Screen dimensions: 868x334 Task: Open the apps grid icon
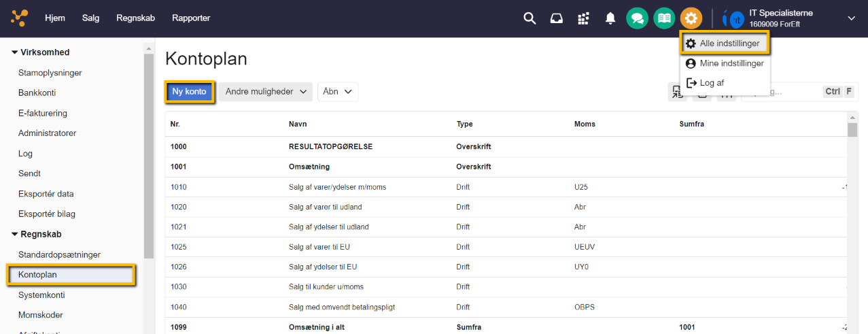[x=583, y=18]
